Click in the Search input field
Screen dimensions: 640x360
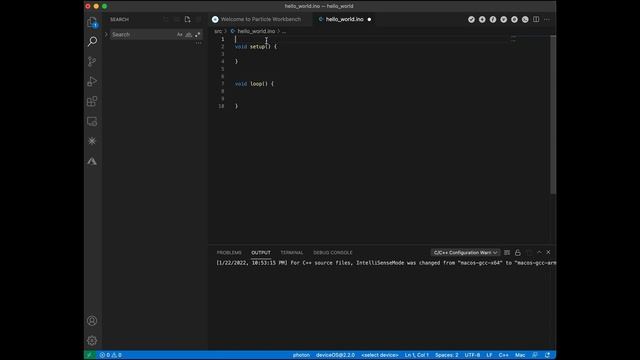[x=143, y=35]
